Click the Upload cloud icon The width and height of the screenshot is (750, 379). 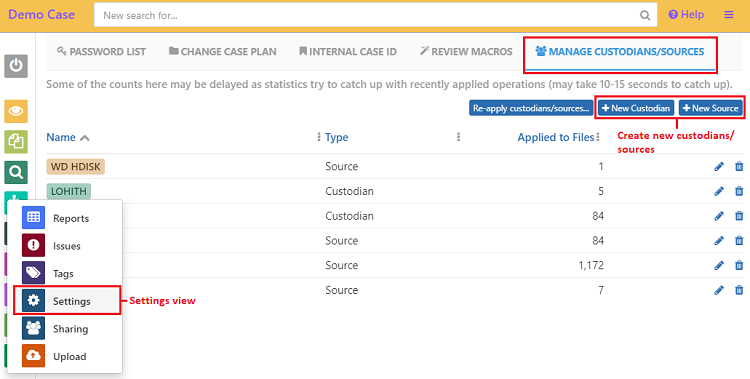(33, 356)
